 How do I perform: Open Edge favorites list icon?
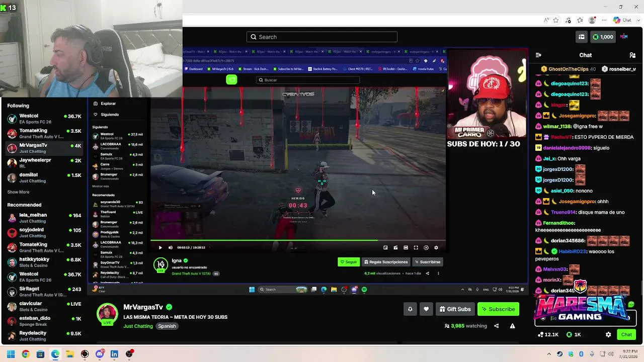(581, 20)
